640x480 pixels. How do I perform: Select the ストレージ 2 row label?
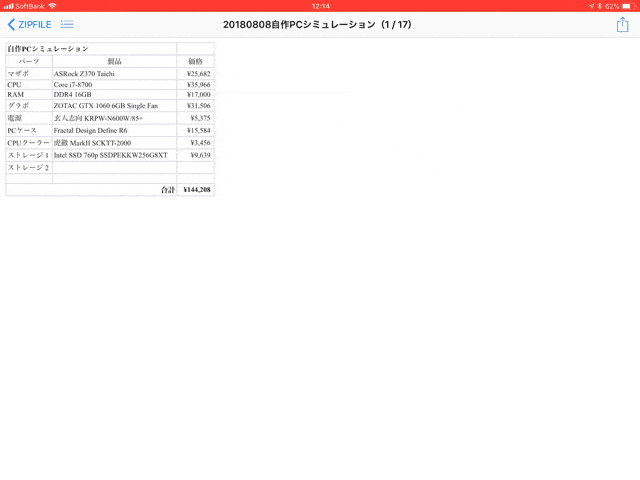coord(29,167)
